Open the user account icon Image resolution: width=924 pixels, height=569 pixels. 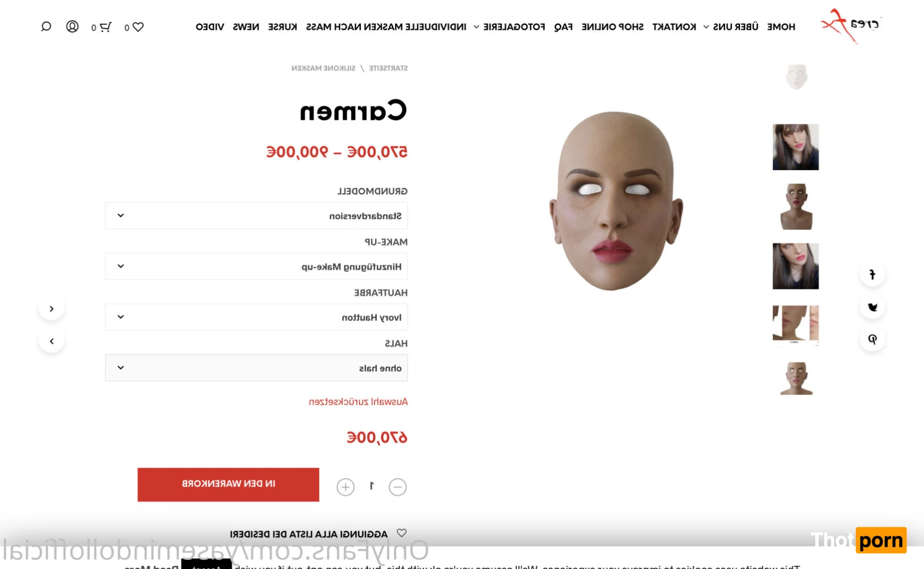tap(72, 26)
